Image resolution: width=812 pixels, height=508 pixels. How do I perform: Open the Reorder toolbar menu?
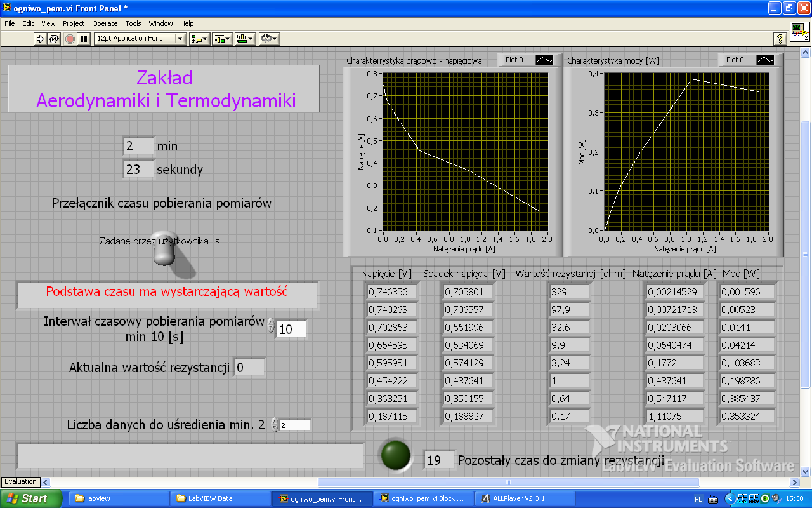click(x=269, y=39)
